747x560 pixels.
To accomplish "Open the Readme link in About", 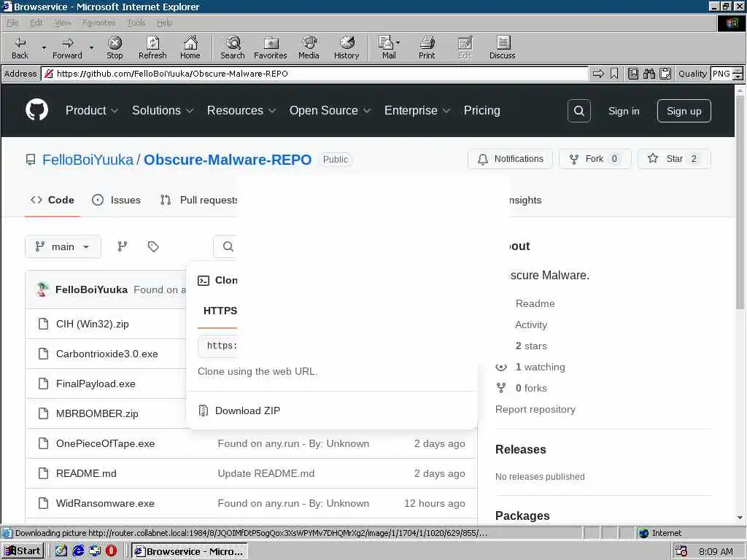I will pyautogui.click(x=535, y=303).
